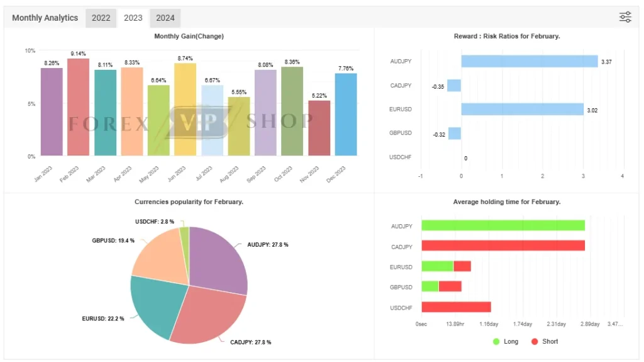Select the EURUSD reward risk bar
This screenshot has height=362, width=644.
(x=523, y=110)
